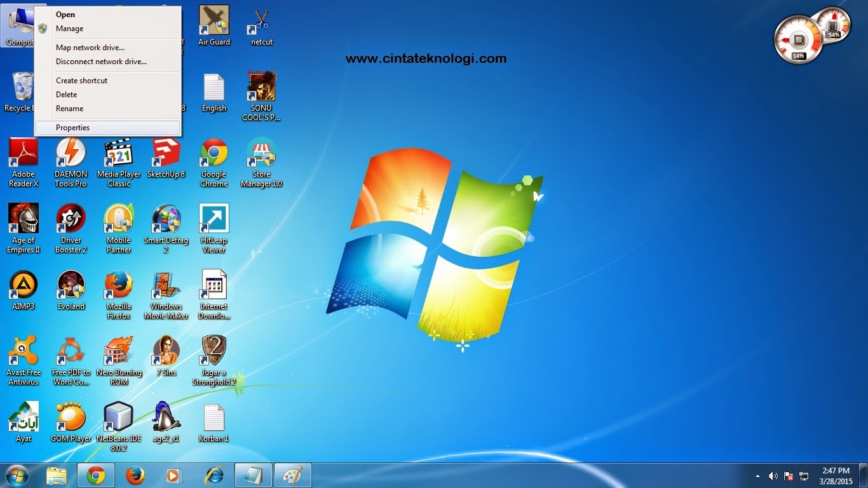The width and height of the screenshot is (868, 488).
Task: Select the Internet Downlo... desktop icon
Action: tap(214, 295)
